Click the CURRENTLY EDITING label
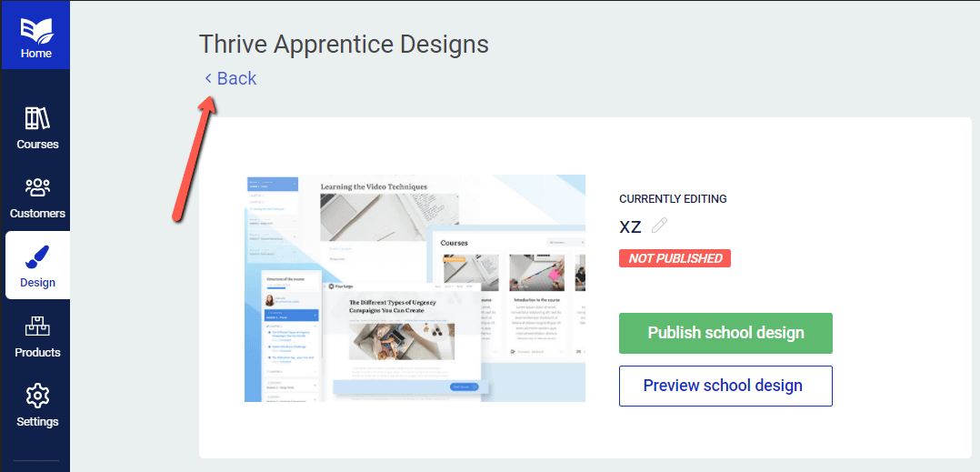 (x=673, y=199)
